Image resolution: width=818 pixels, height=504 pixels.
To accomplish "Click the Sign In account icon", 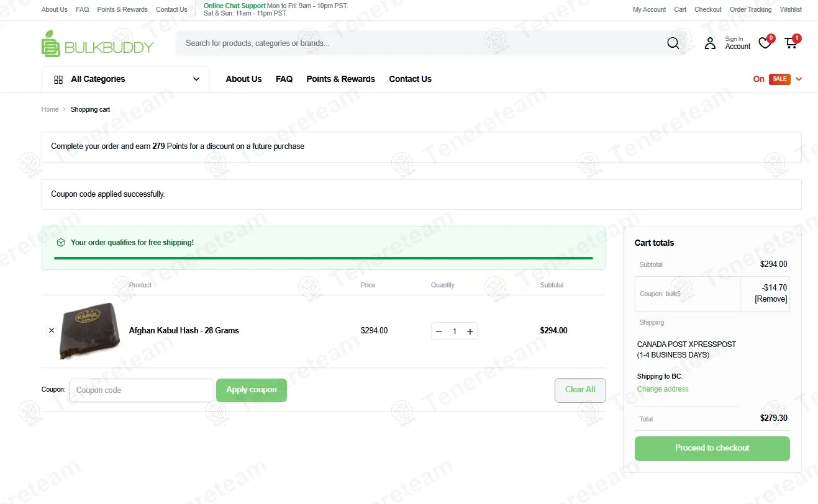I will point(710,43).
